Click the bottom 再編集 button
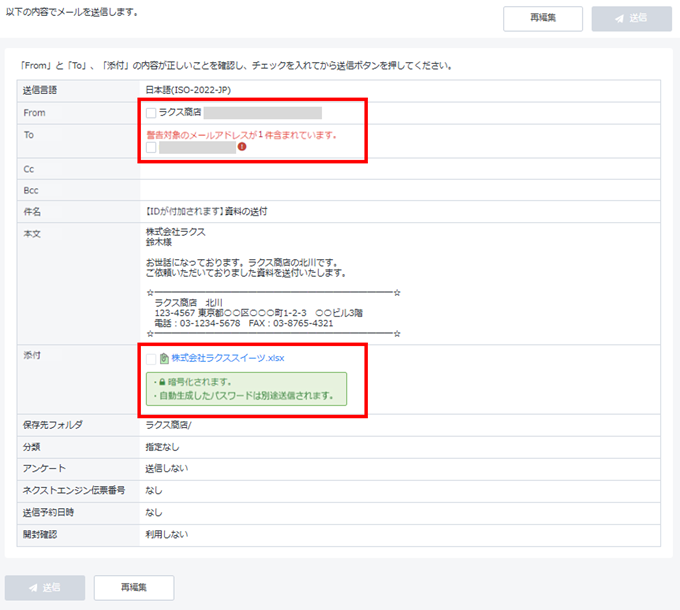This screenshot has width=680, height=610. (x=134, y=588)
